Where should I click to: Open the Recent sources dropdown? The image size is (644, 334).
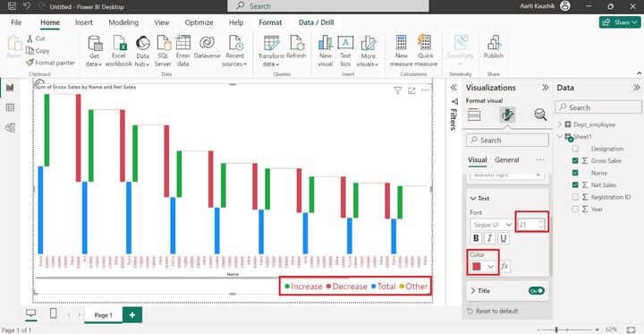click(x=235, y=51)
